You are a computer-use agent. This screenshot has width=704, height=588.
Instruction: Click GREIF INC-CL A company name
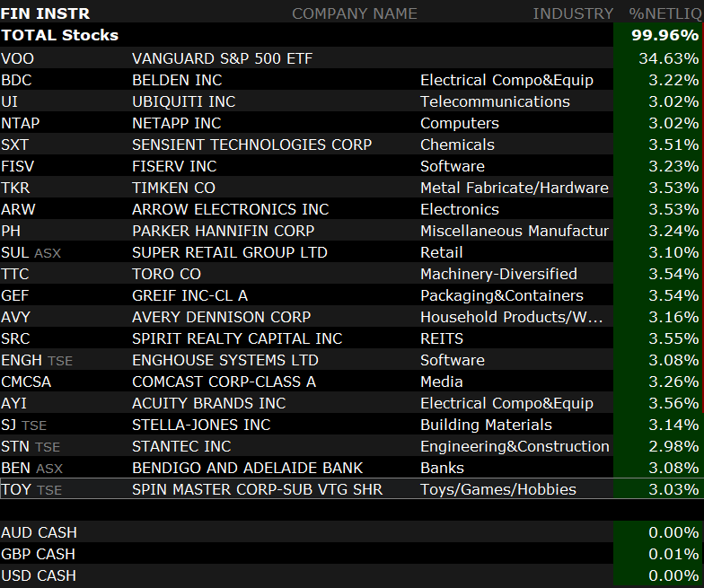190,295
